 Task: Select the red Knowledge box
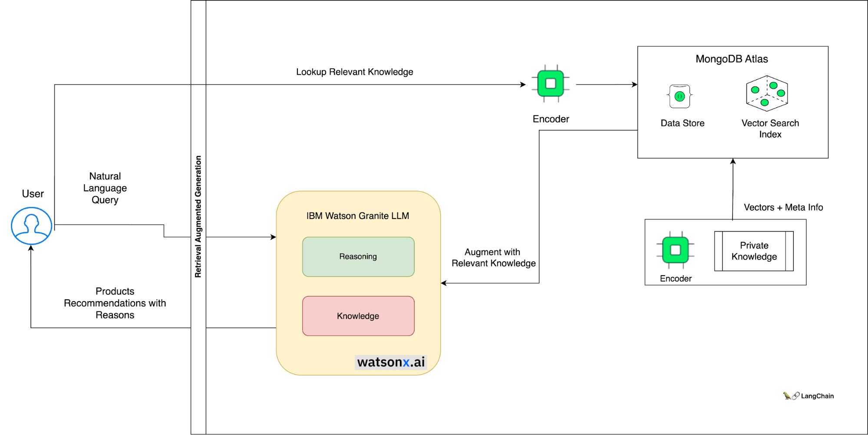coord(358,316)
